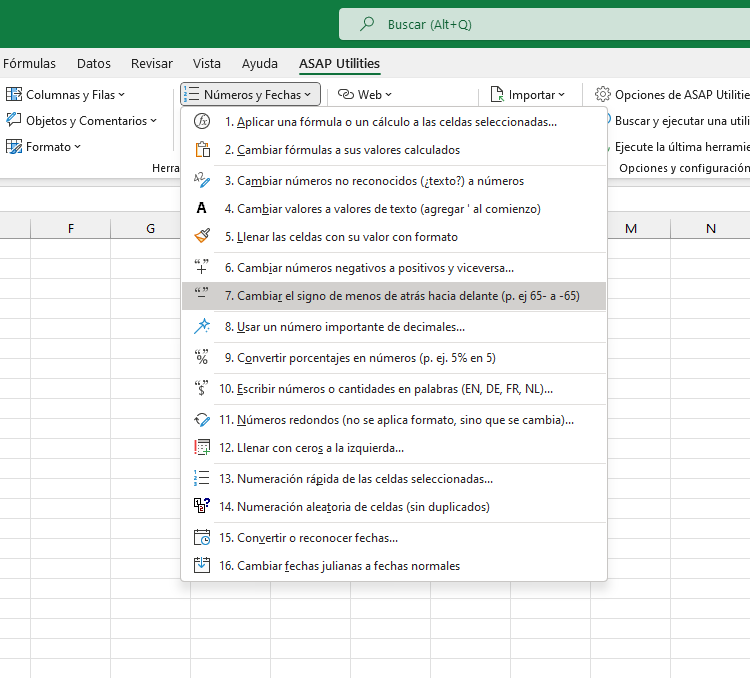Image resolution: width=750 pixels, height=678 pixels.
Task: Click 'Ejecute la última herramienta' button
Action: coord(677,146)
